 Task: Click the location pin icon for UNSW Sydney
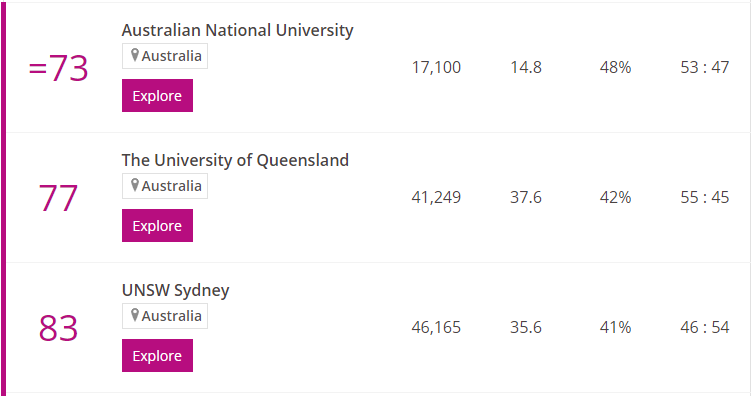click(x=135, y=315)
